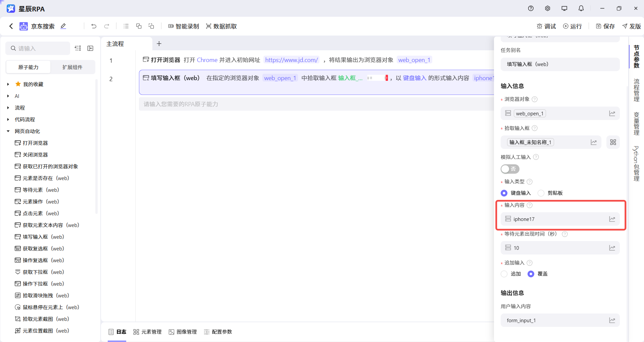Switch to the 元素管理 bottom tab
The image size is (644, 342).
pos(147,332)
